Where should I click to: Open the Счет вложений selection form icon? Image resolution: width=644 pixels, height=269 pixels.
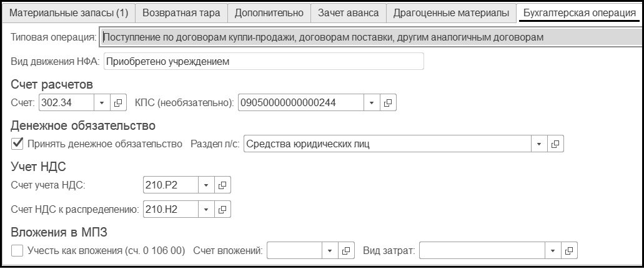tap(347, 250)
